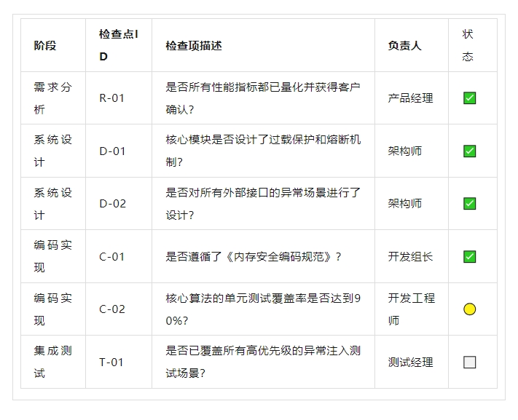Viewport: 518px width, 420px height.
Task: Click the green checkmark in row R-01
Action: pos(470,98)
